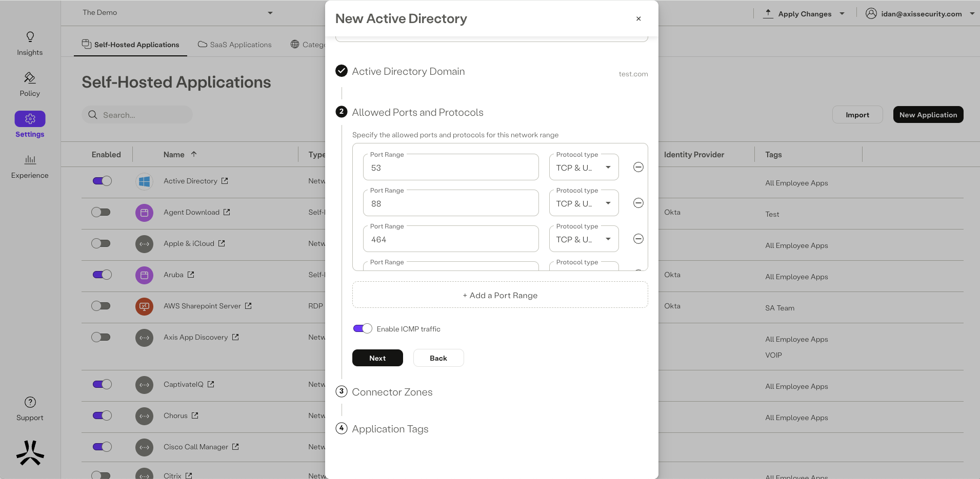Expand the user account menu arrow
980x479 pixels.
[972, 14]
